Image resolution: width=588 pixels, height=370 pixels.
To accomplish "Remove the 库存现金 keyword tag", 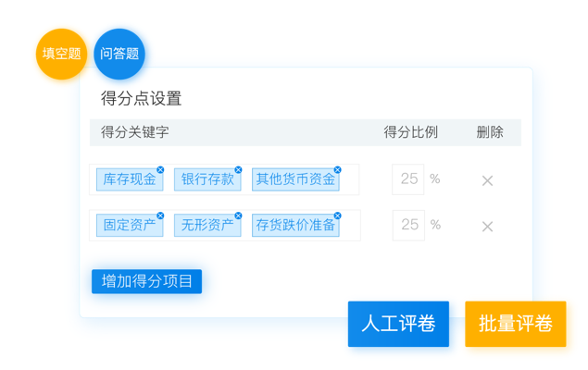I will tap(160, 170).
